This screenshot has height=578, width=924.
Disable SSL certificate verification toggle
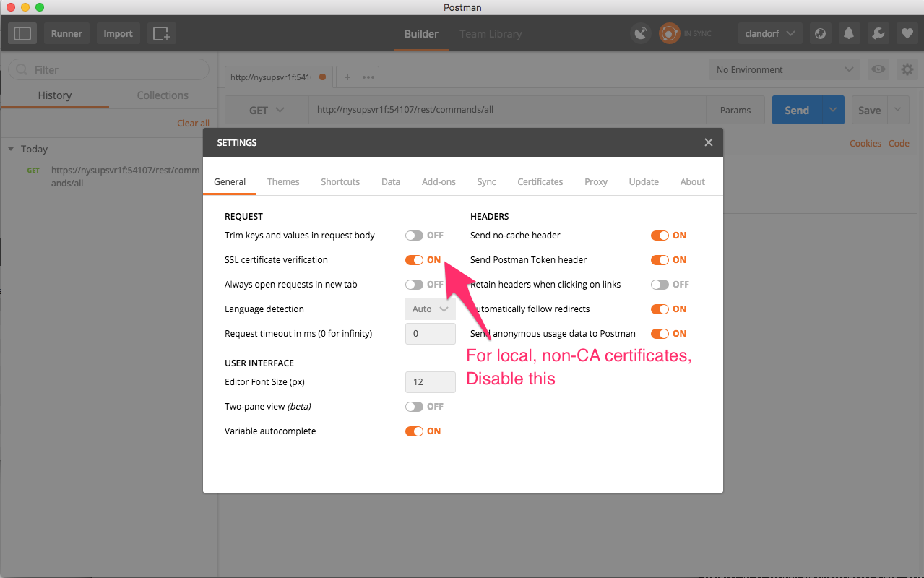pos(414,260)
